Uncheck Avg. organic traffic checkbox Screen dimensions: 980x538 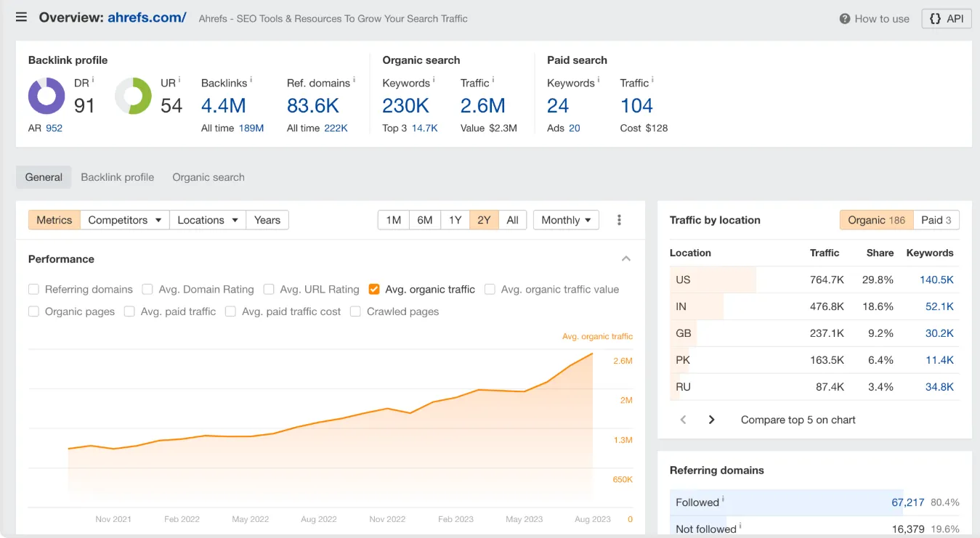pos(374,289)
